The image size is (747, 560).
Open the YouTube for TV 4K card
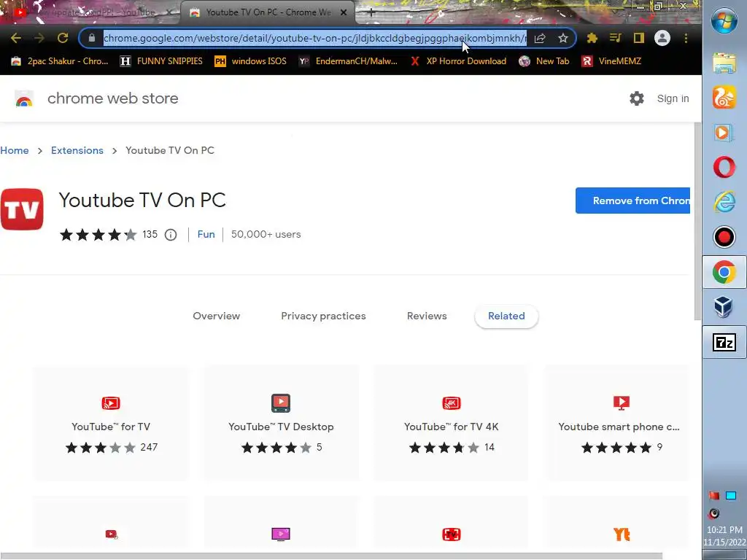pos(451,423)
